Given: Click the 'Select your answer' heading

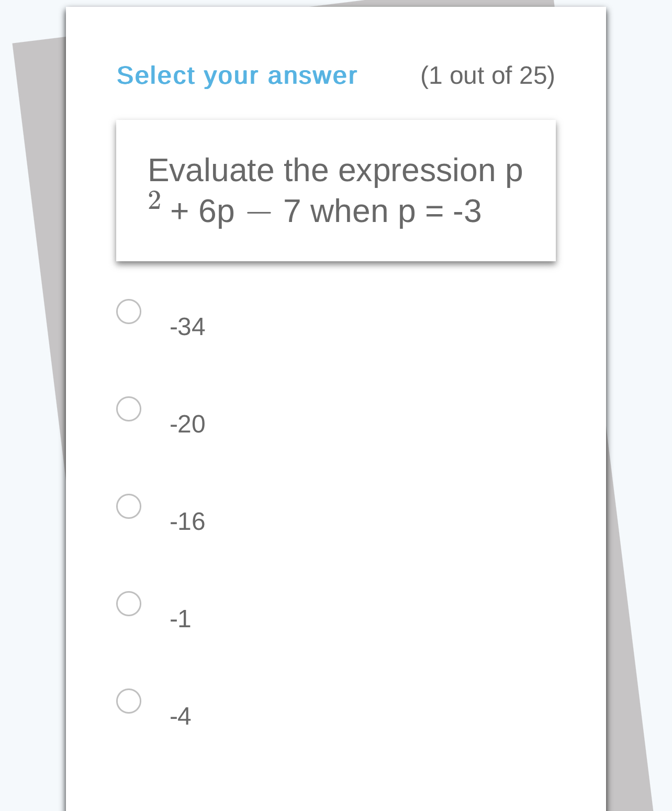Looking at the screenshot, I should pyautogui.click(x=237, y=75).
